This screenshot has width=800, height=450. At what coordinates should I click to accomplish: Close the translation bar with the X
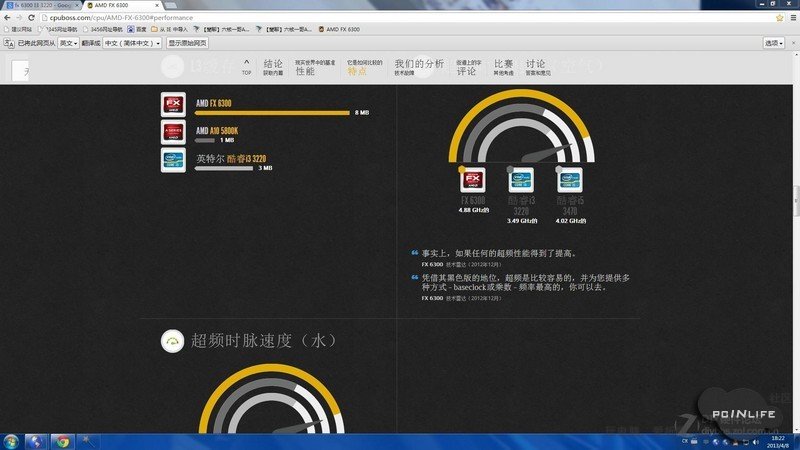point(793,43)
